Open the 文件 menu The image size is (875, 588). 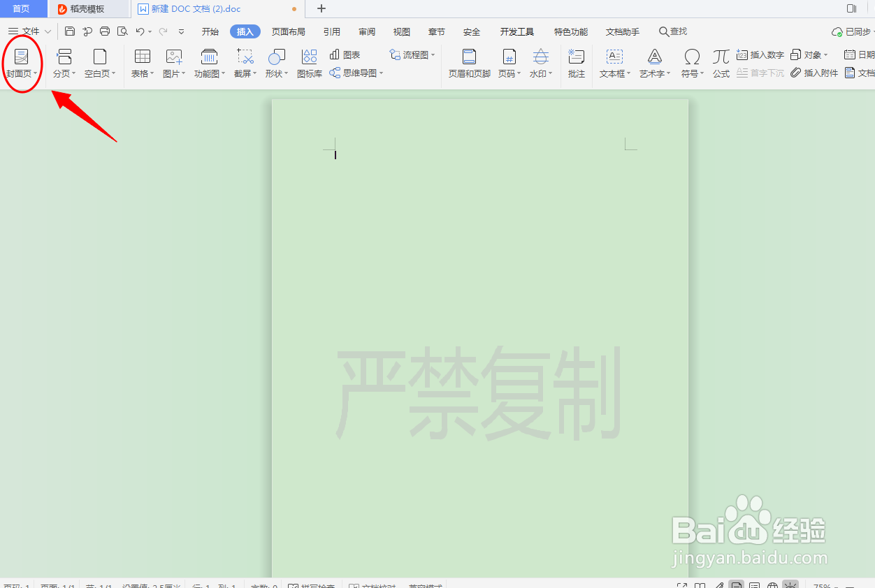click(x=29, y=31)
